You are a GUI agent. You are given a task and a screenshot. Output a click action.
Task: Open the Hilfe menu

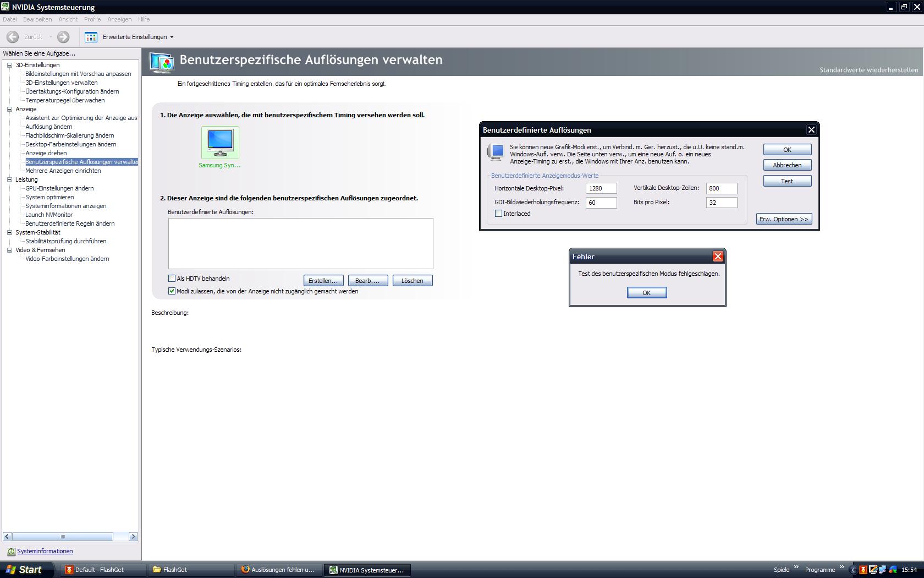[144, 19]
